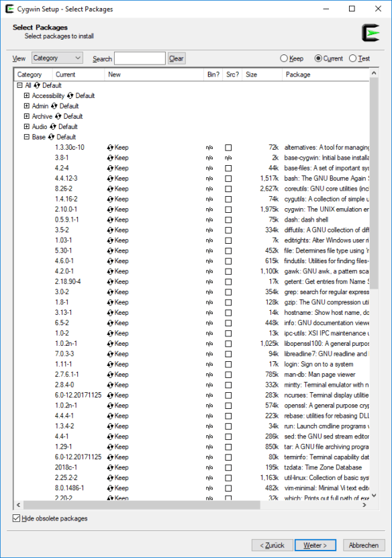
Task: Click cycle icon for All Default
Action: point(37,85)
